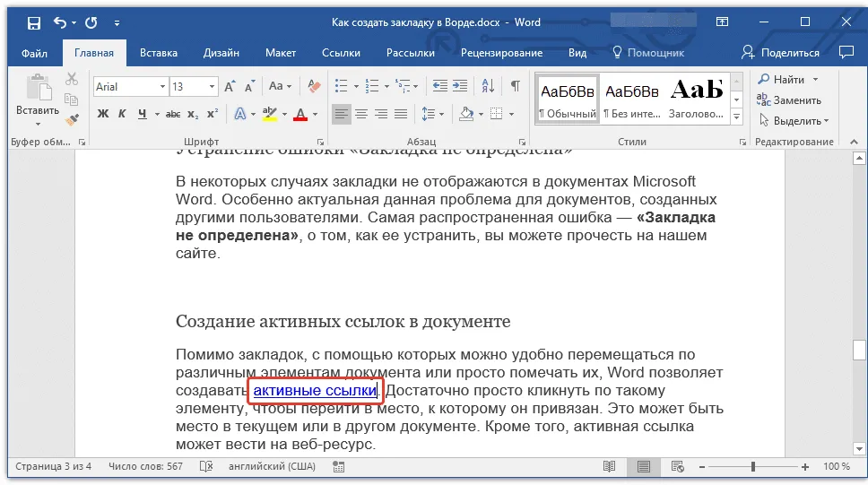Click the Поделиться button
868x485 pixels.
[781, 53]
